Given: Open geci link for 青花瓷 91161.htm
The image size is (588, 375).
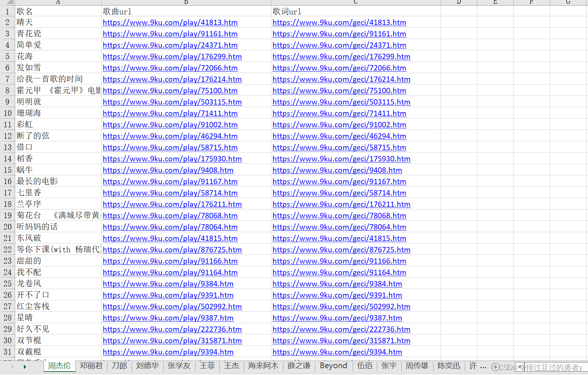Looking at the screenshot, I should (339, 34).
